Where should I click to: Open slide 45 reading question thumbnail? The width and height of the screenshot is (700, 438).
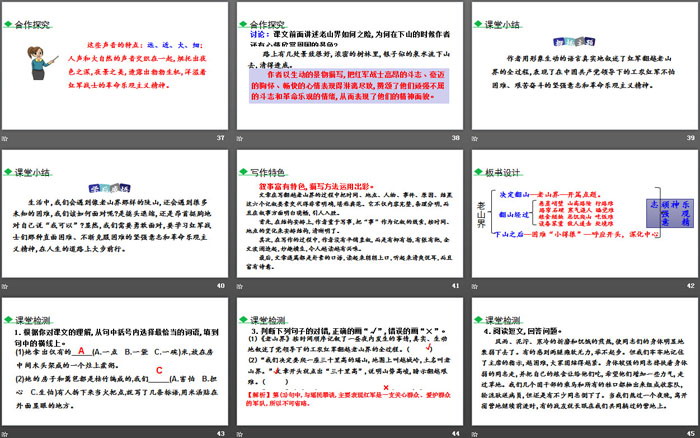pos(581,365)
